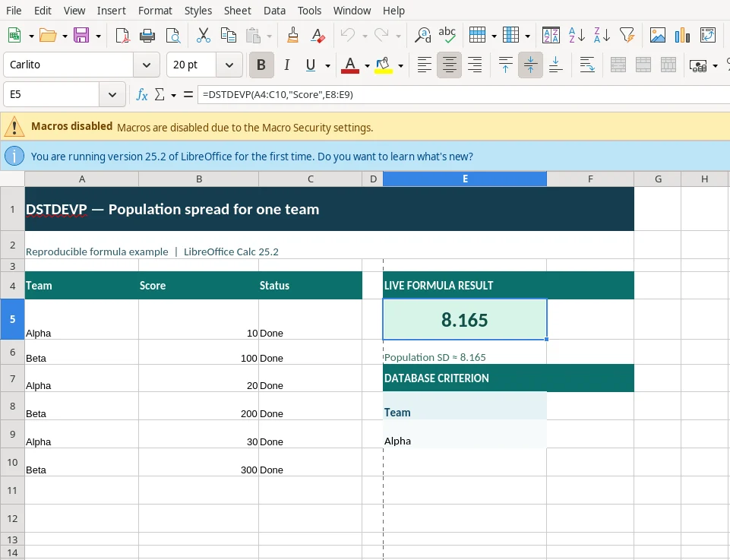The width and height of the screenshot is (730, 560).
Task: Cut selection with the scissors icon
Action: 203,36
